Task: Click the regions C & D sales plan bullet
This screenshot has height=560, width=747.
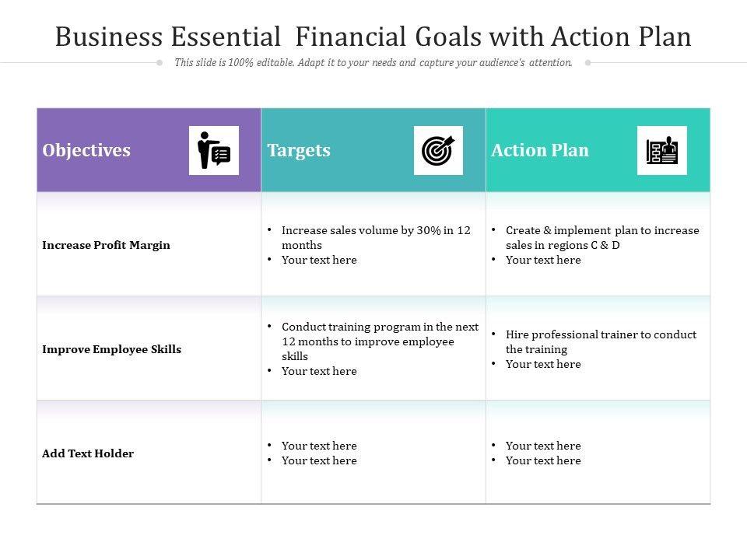Action: coord(602,237)
